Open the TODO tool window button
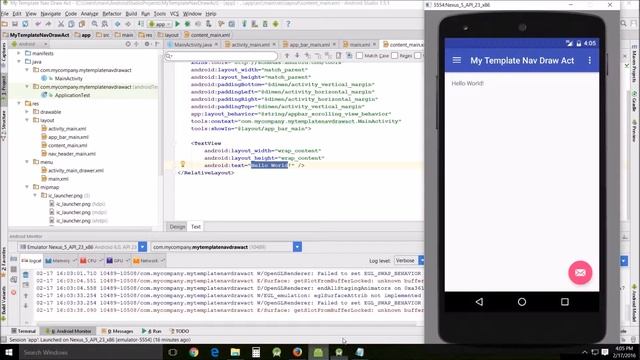The height and width of the screenshot is (360, 640). (x=179, y=331)
